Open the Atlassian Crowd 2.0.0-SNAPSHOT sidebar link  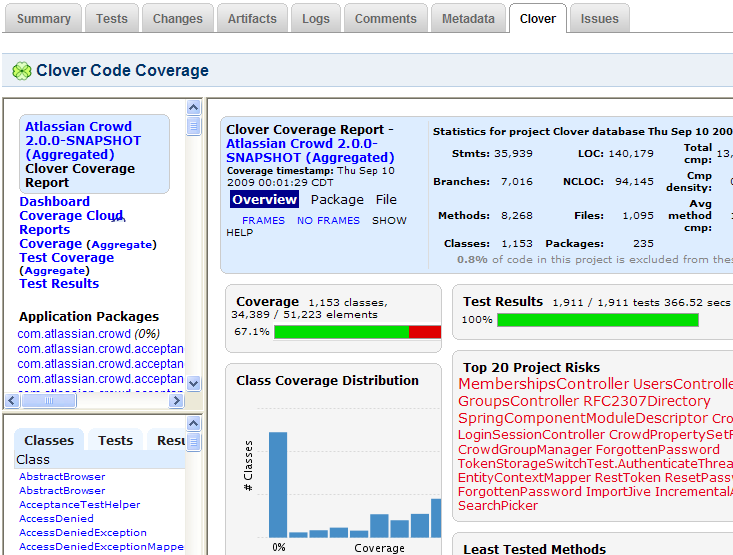[83, 140]
